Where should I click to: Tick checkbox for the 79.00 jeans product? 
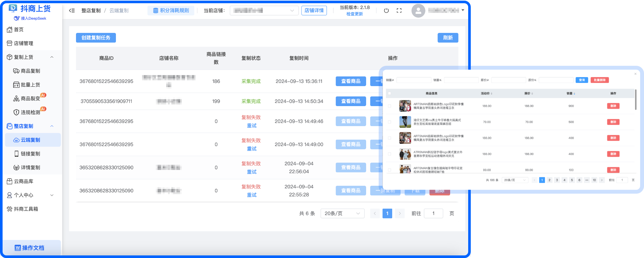click(389, 122)
